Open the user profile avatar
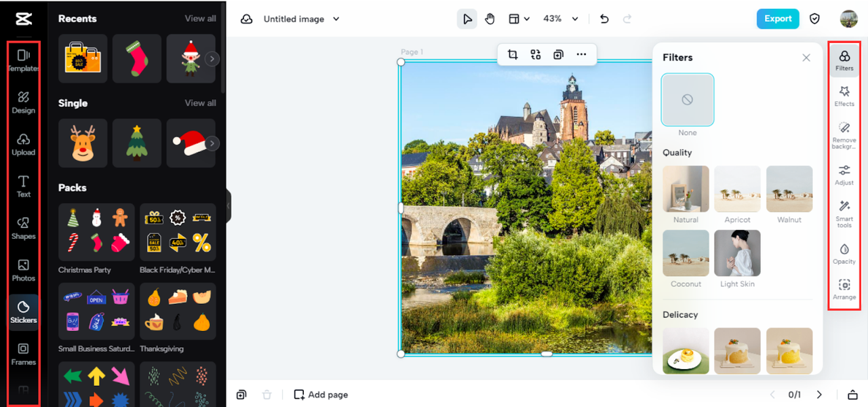The image size is (868, 407). [848, 19]
